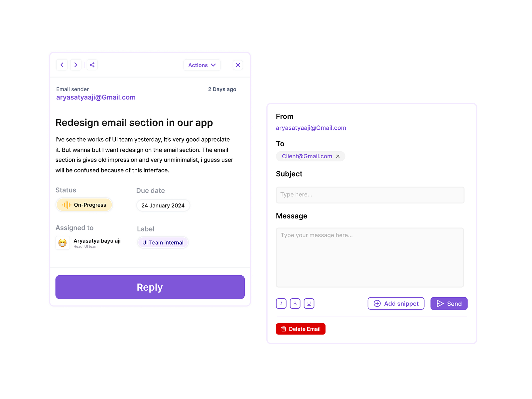Click inside the Subject input field

(370, 195)
